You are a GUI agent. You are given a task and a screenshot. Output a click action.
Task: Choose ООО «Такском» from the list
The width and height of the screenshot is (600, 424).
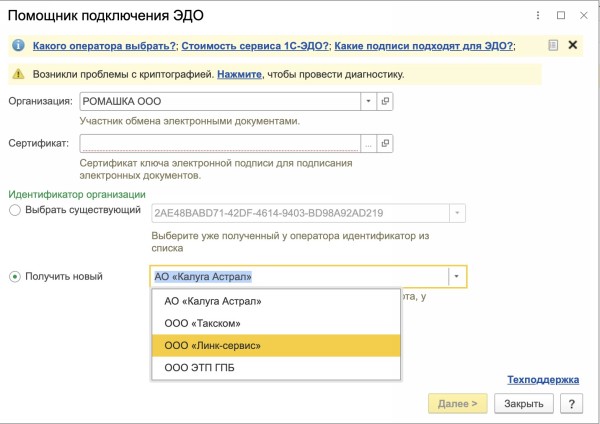[x=202, y=323]
